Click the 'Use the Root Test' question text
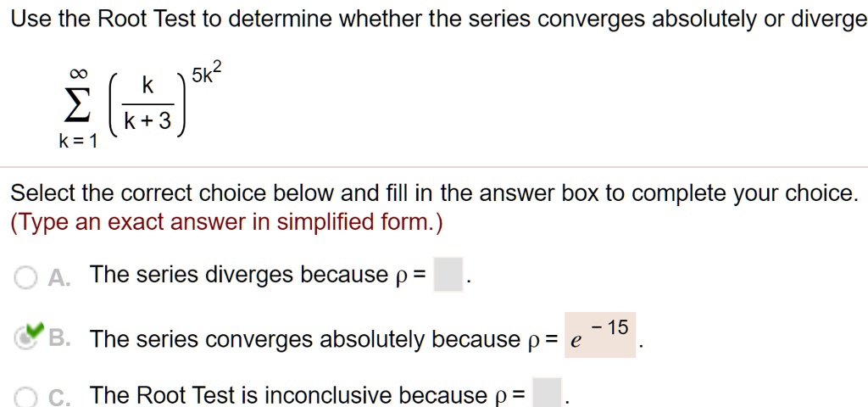This screenshot has height=407, width=868. (x=439, y=20)
